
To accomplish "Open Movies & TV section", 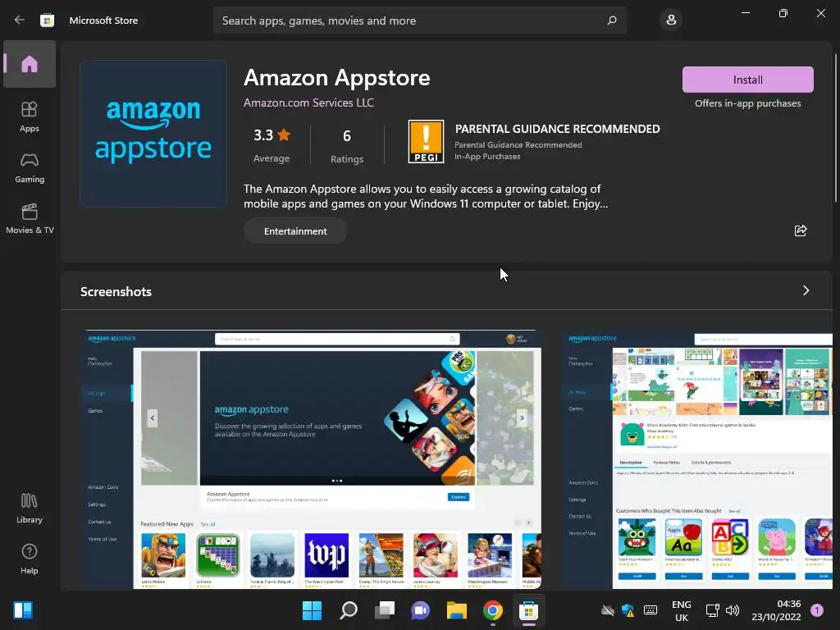I will click(x=30, y=218).
